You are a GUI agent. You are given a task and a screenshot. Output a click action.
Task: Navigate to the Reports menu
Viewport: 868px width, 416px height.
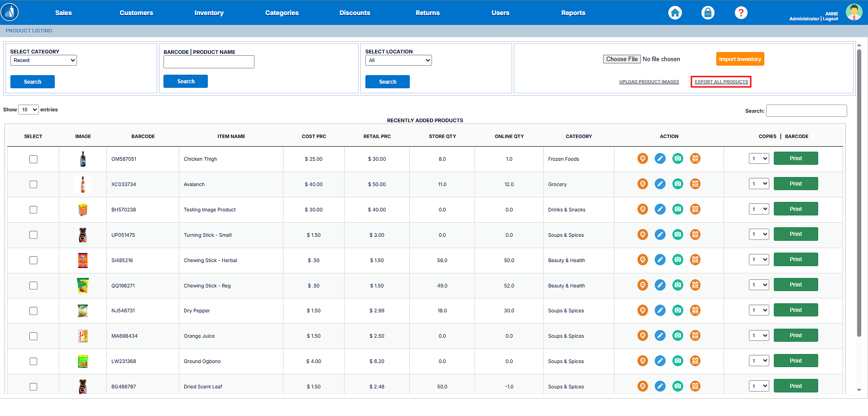pyautogui.click(x=573, y=13)
